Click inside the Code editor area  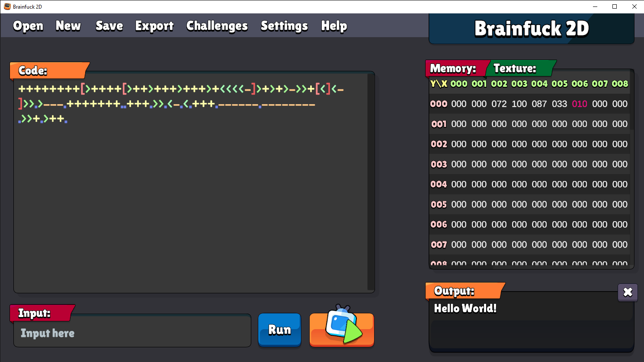pyautogui.click(x=194, y=182)
